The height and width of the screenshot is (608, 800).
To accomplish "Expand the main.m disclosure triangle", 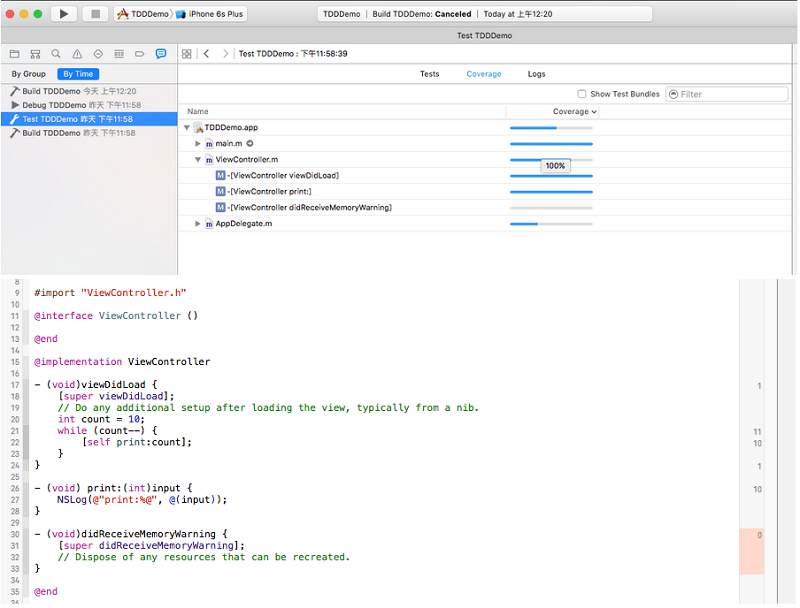I will pos(198,144).
